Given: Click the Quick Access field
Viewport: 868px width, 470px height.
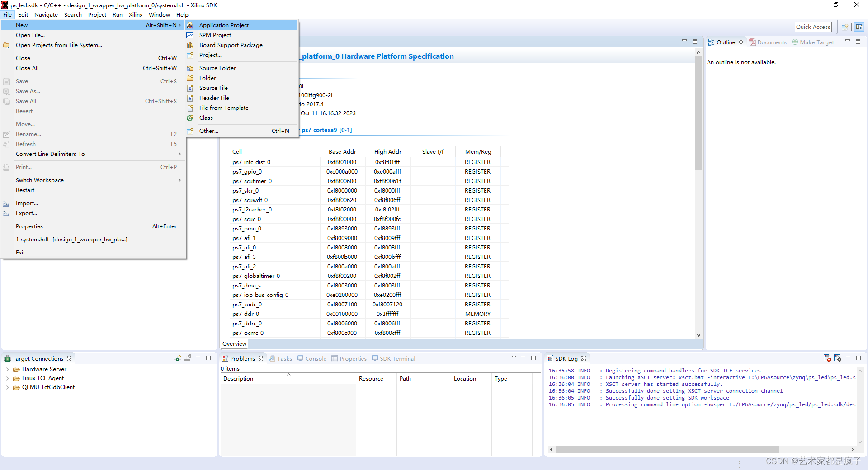Looking at the screenshot, I should tap(813, 27).
